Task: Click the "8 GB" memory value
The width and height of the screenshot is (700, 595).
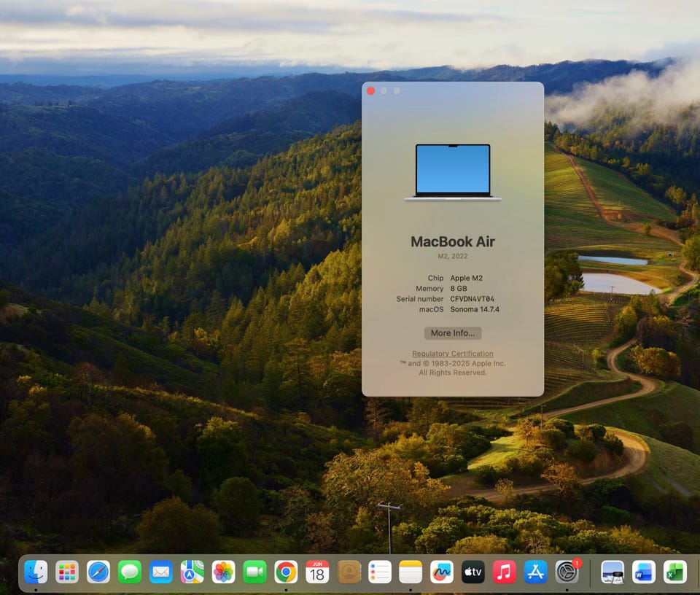Action: click(459, 289)
